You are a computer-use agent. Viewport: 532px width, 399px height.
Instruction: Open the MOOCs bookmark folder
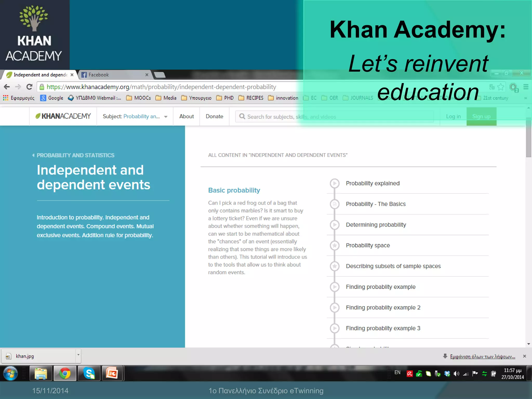[138, 98]
